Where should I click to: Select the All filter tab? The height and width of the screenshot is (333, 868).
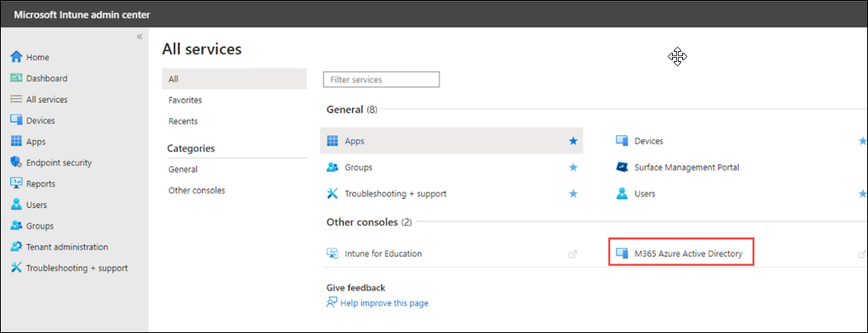[x=234, y=79]
